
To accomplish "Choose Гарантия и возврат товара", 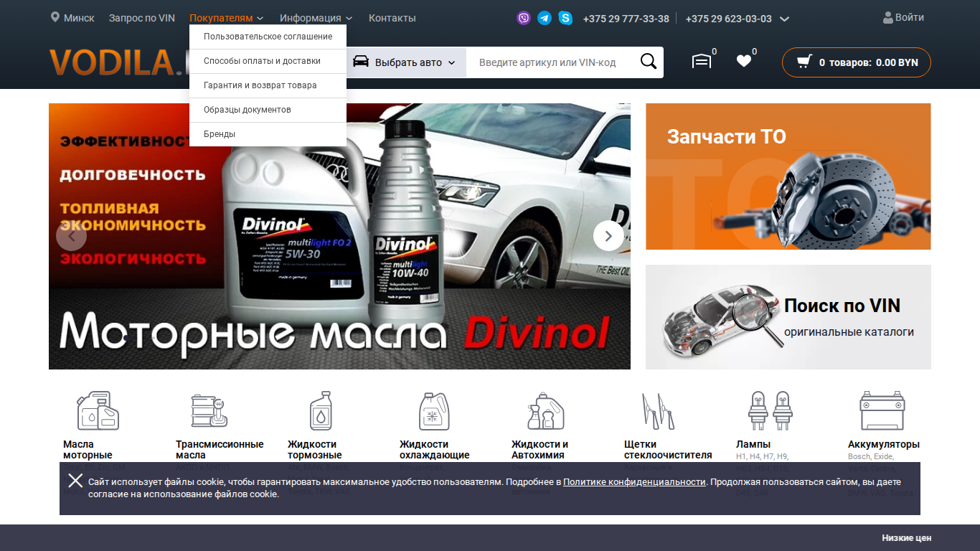I will coord(268,85).
